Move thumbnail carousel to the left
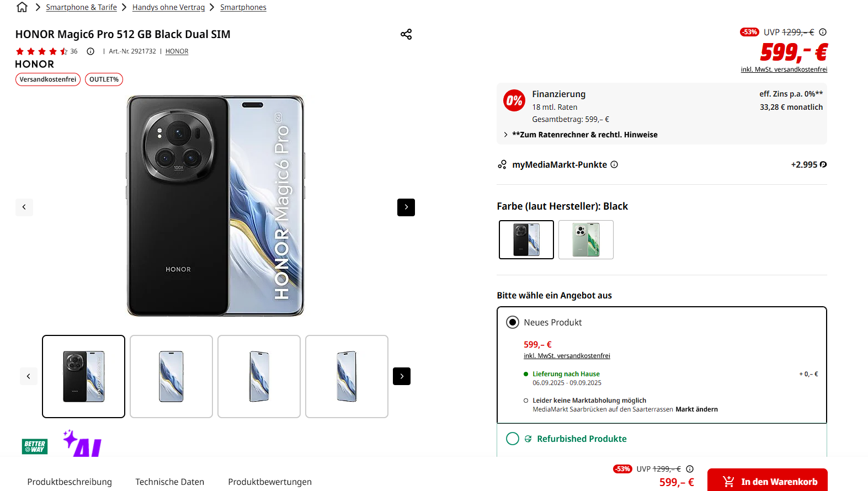Image resolution: width=868 pixels, height=491 pixels. point(29,376)
